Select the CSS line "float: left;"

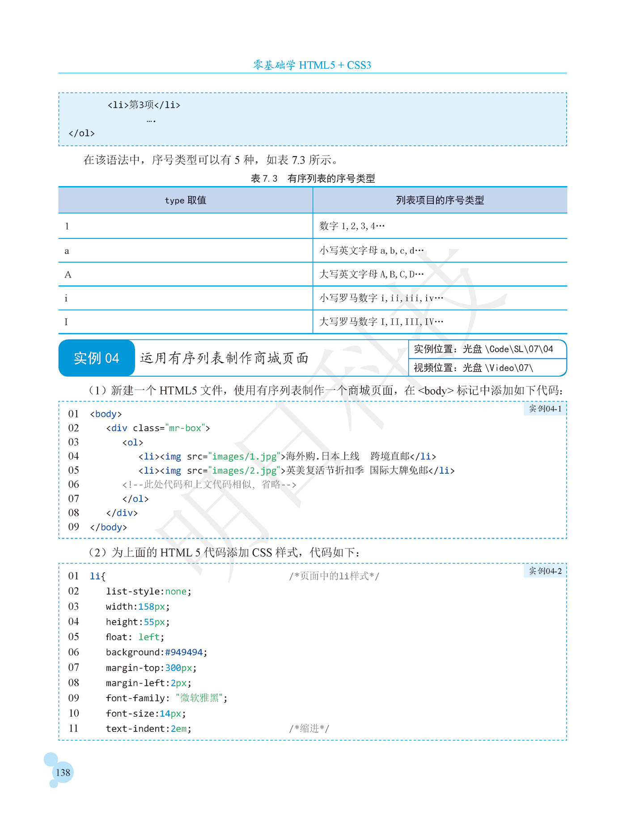point(135,637)
